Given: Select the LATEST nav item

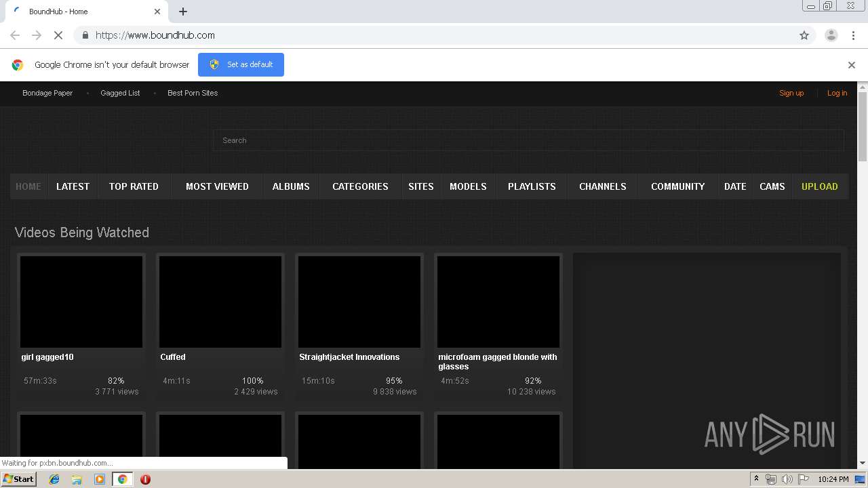Looking at the screenshot, I should [73, 186].
